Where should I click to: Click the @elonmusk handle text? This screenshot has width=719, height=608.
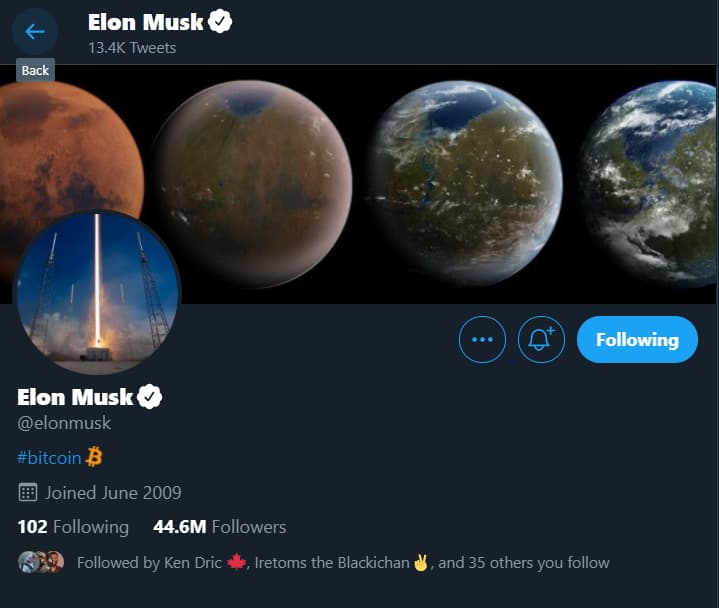(64, 423)
